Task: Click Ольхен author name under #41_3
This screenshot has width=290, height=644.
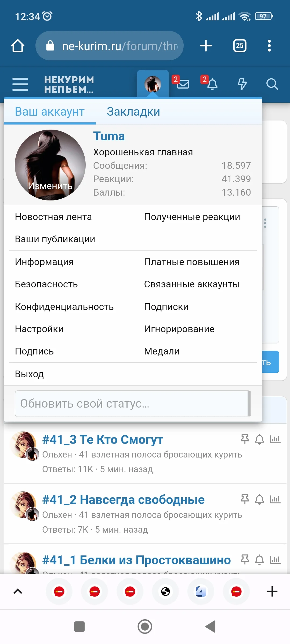Action: [x=57, y=455]
